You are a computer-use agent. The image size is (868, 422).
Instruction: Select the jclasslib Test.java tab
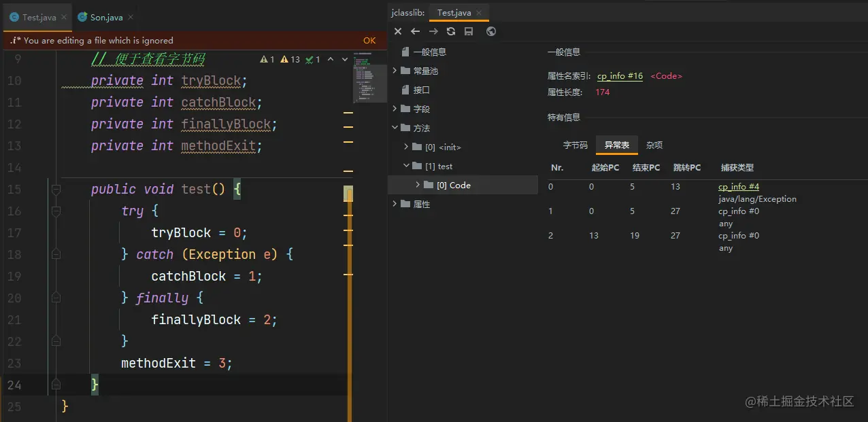(458, 12)
